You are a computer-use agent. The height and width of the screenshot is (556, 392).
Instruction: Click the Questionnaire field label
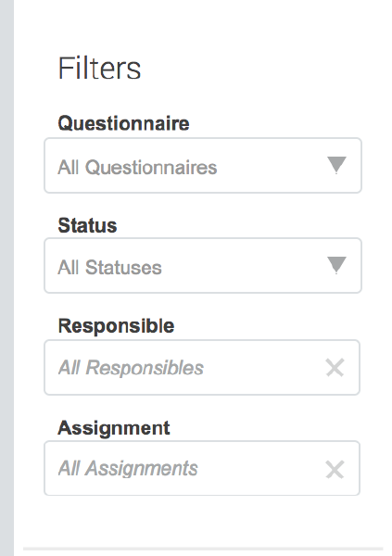(x=123, y=123)
